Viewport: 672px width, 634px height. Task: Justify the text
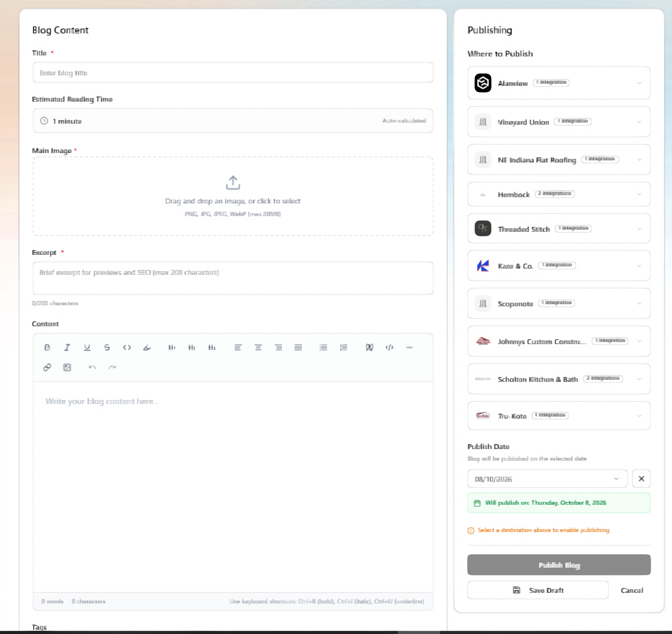298,347
